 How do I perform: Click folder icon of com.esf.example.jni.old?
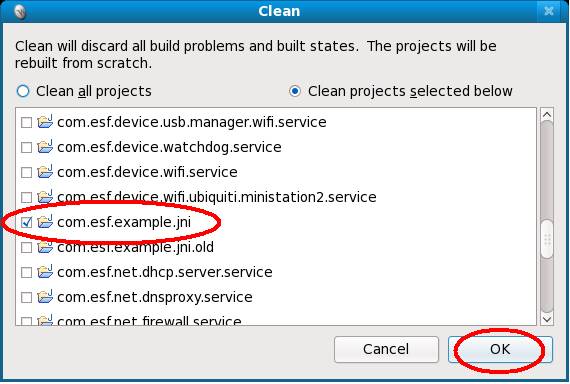coord(45,247)
